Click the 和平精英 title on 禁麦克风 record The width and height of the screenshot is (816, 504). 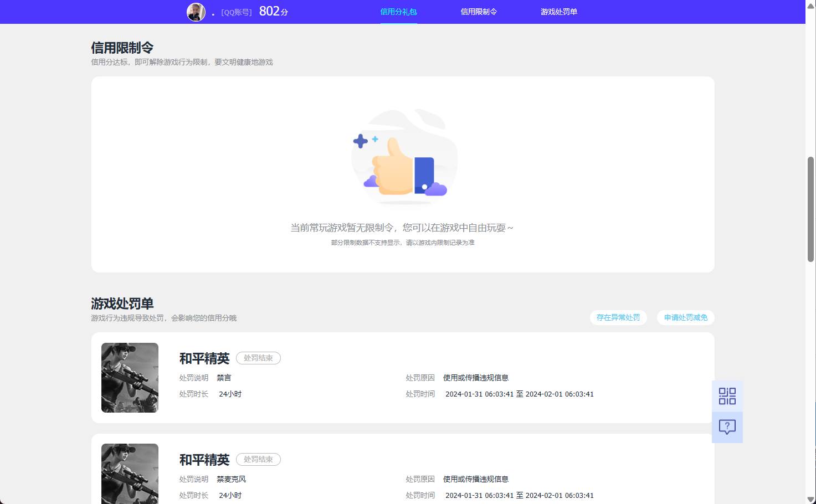(204, 460)
